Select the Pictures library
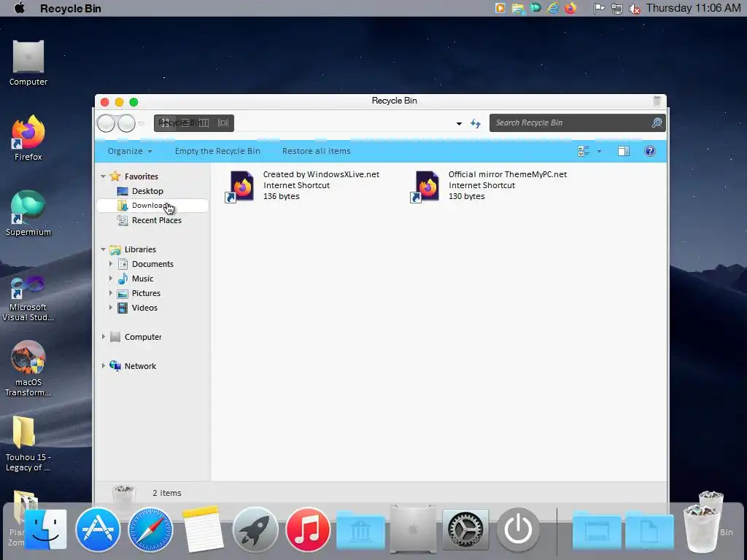Screen dimensions: 747x560 [x=146, y=293]
